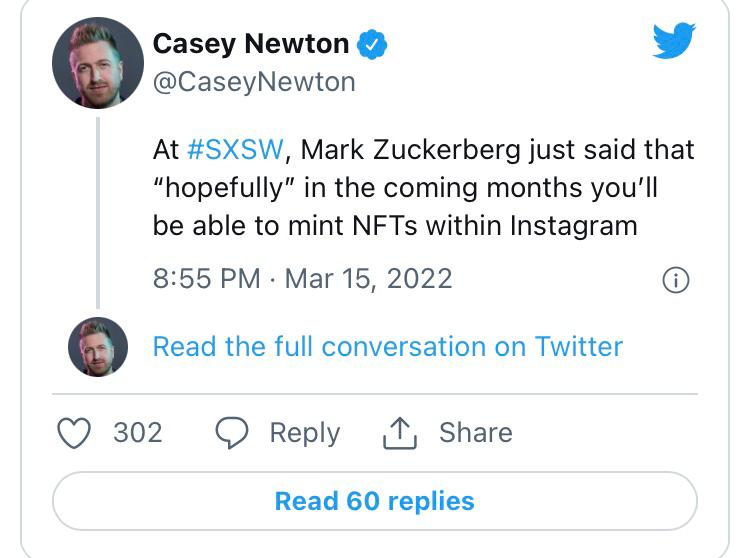
Task: Open the @CaseyNewton handle link
Action: [254, 82]
